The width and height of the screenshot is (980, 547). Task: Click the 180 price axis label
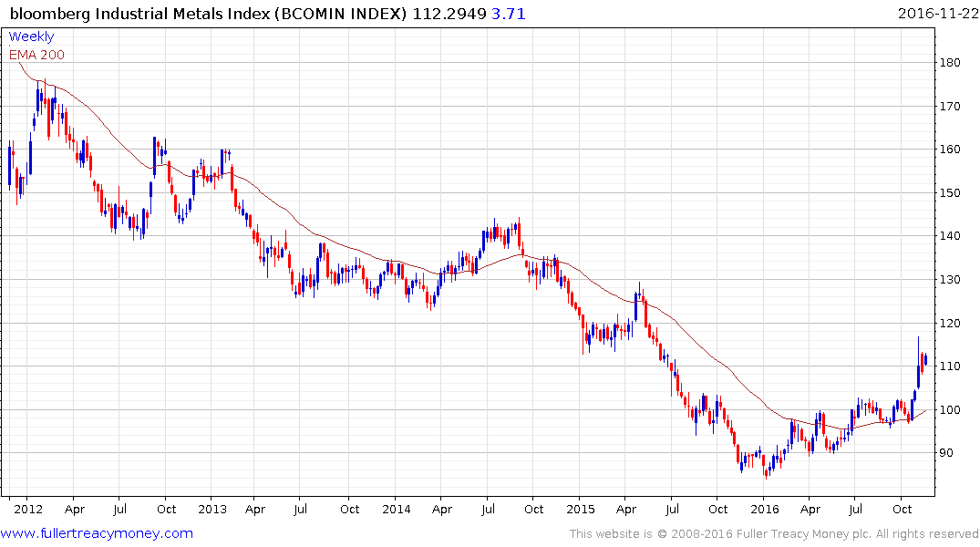click(x=950, y=63)
